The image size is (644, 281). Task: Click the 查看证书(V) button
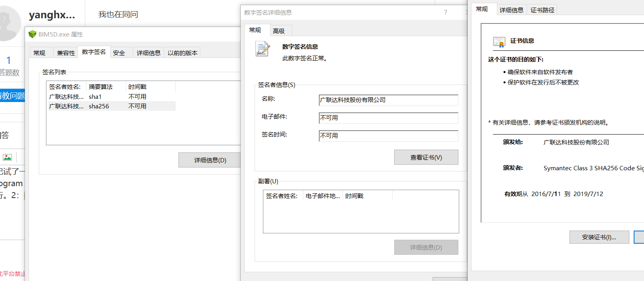[426, 157]
